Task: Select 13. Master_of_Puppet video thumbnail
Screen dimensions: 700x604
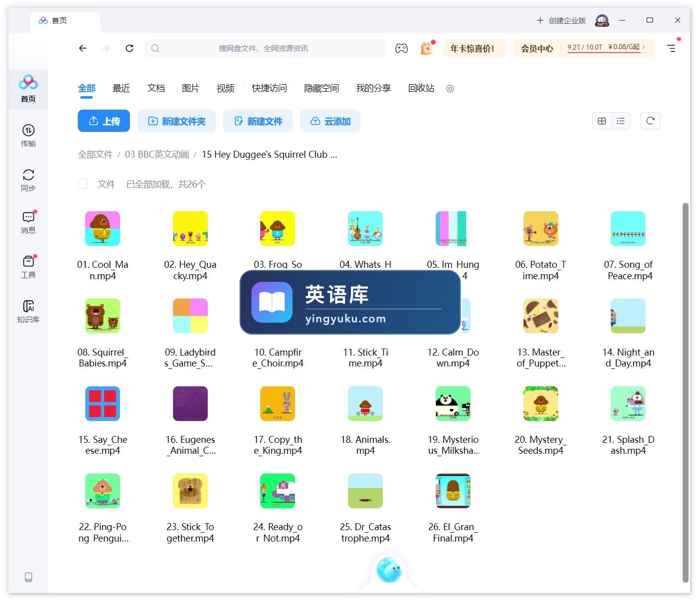Action: pos(541,316)
